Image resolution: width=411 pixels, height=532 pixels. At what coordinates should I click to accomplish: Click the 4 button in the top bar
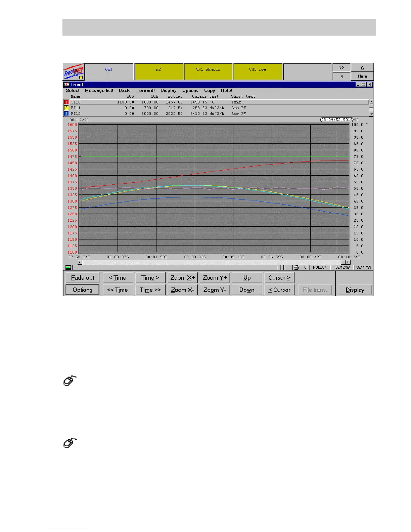tap(341, 76)
